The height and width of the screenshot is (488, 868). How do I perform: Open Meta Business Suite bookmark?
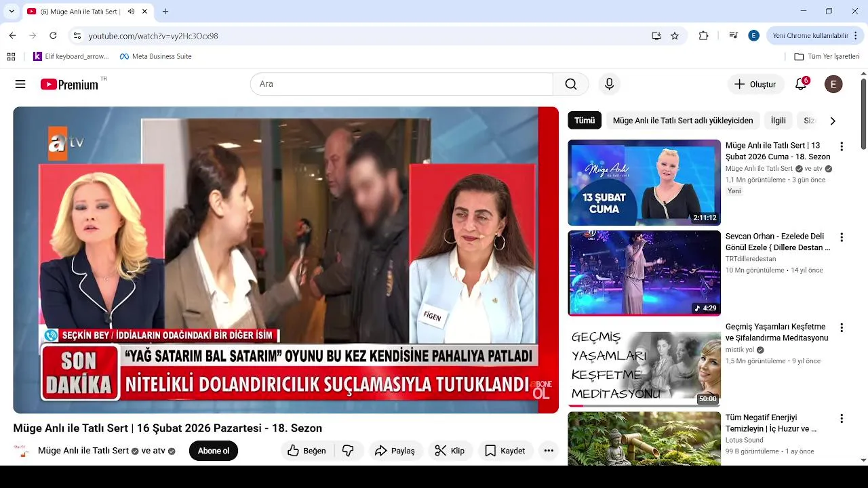(155, 56)
